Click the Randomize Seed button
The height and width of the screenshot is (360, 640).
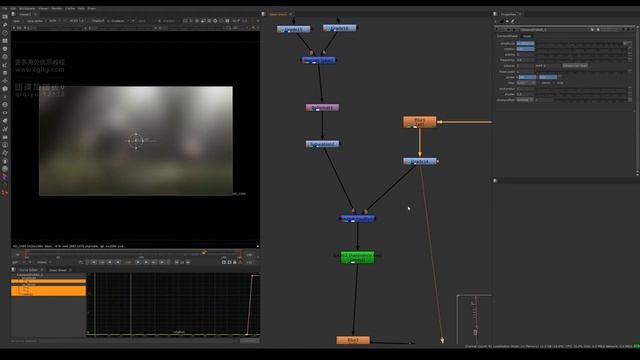575,66
